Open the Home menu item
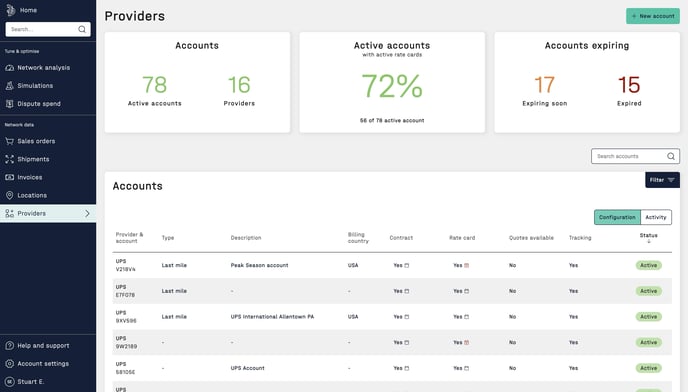688x392 pixels. 28,10
